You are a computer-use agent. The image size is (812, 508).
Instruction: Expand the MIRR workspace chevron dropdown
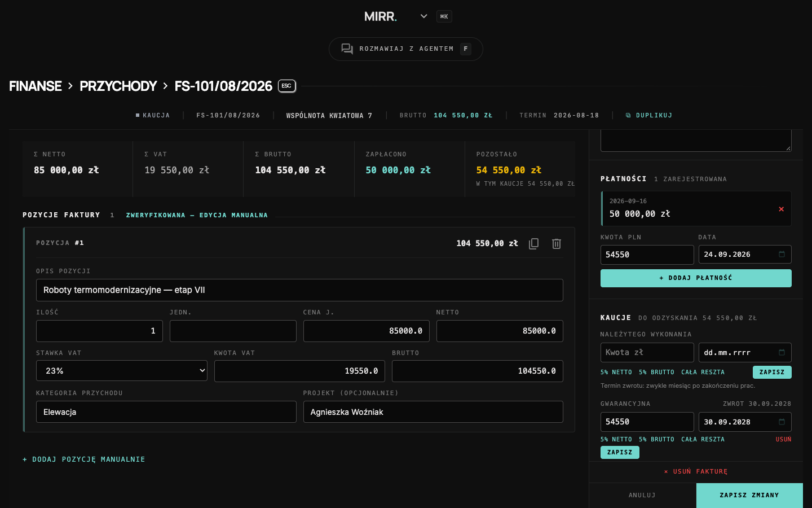424,16
